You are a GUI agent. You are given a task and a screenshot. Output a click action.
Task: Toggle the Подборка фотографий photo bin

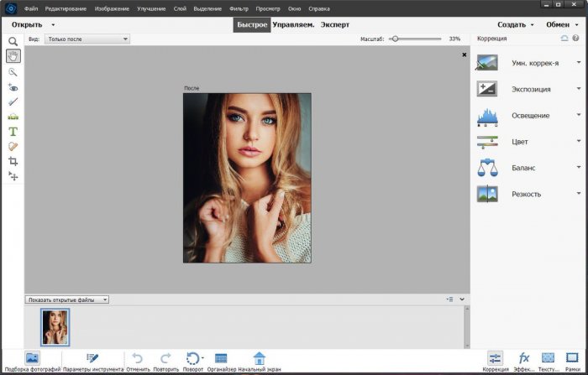pos(32,358)
